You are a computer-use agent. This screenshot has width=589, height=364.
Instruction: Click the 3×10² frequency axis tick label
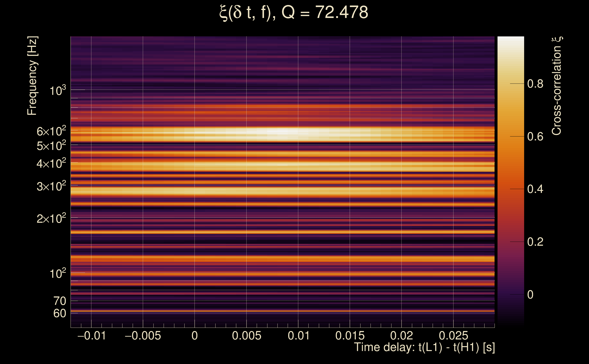coord(51,186)
